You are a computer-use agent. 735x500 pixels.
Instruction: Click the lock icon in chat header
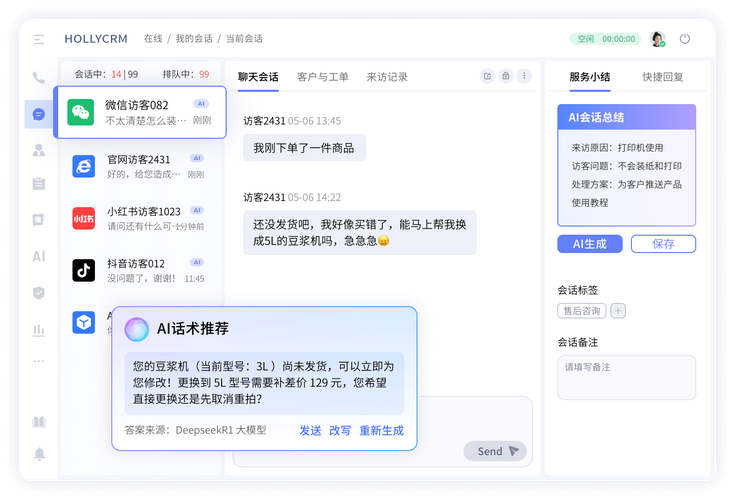(506, 76)
